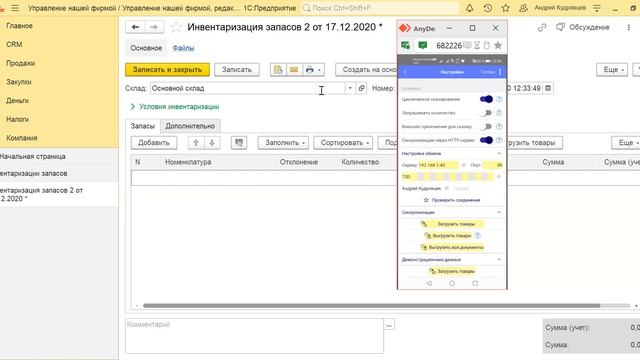Image resolution: width=640 pixels, height=360 pixels.
Task: Click the user profile icon near Андрей Кудрявцев
Action: 523,8
